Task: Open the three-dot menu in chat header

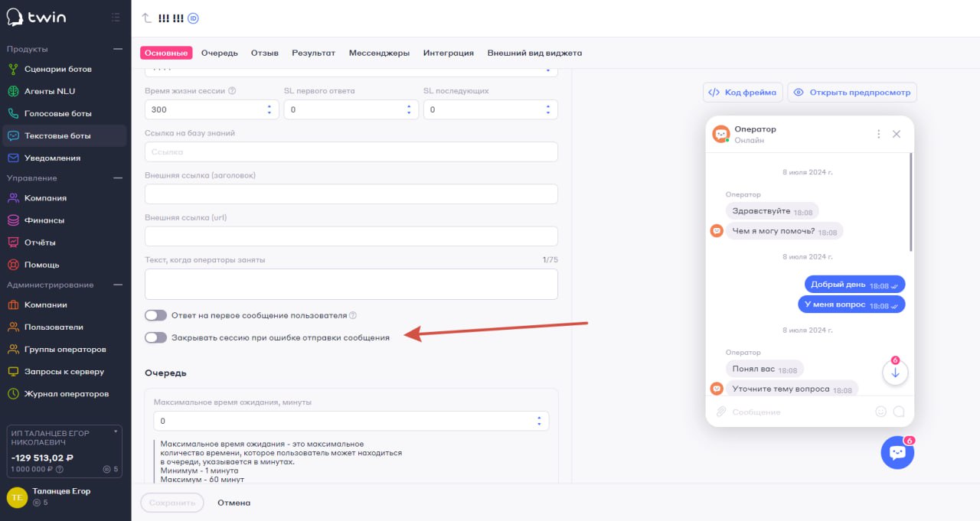Action: [x=878, y=134]
